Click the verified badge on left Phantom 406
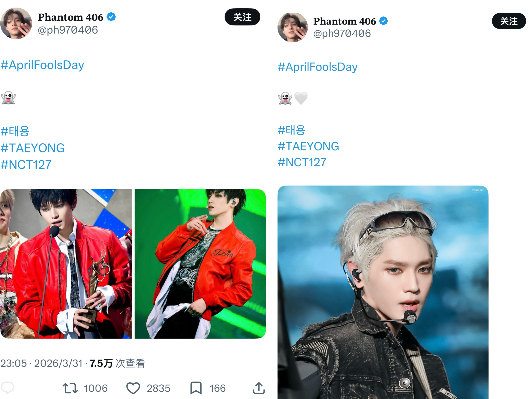Viewport: 532px width, 399px height. point(111,17)
